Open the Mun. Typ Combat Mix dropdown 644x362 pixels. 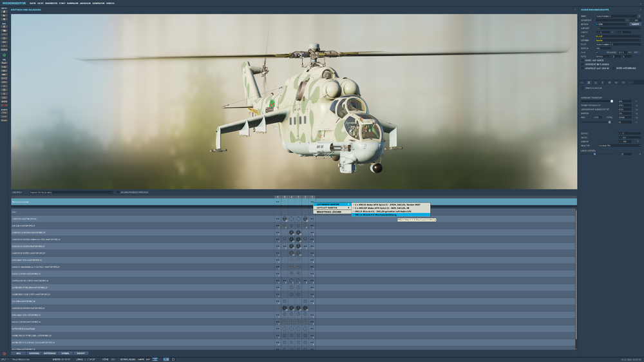(619, 146)
